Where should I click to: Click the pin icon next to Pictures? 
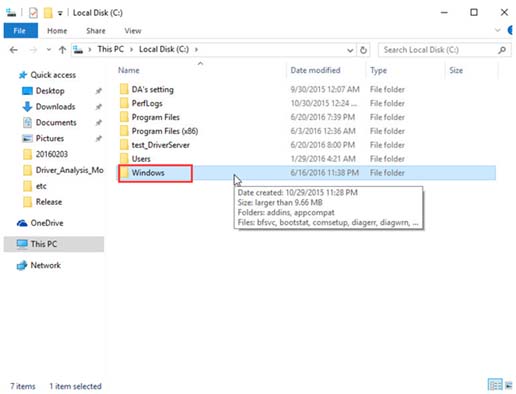point(98,138)
